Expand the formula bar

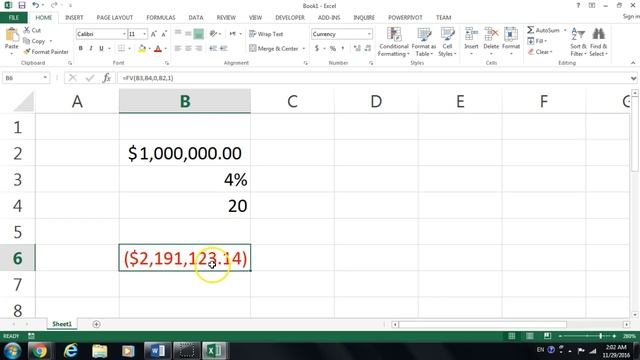point(633,78)
